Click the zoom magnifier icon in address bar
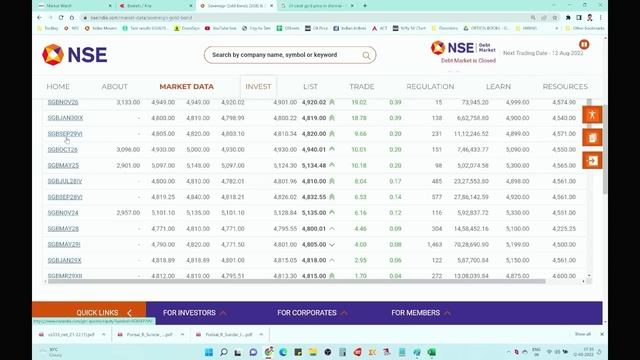The width and height of the screenshot is (640, 360). pos(533,18)
